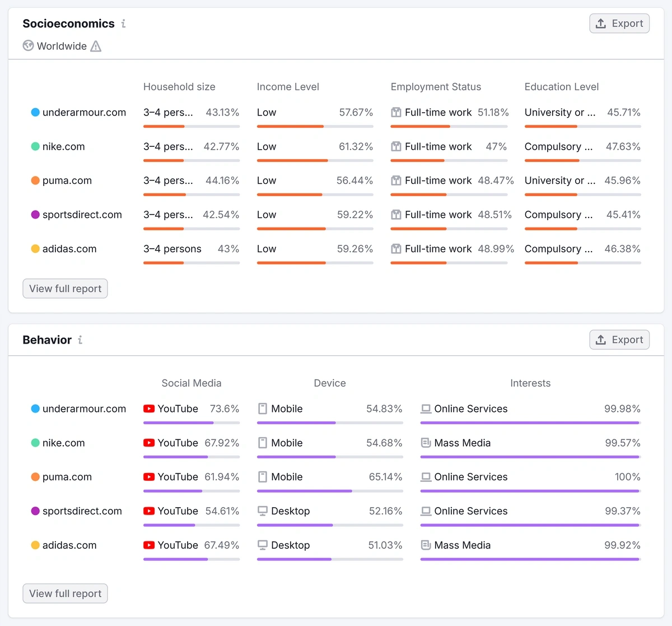Click the Socioeconomics info icon
This screenshot has width=672, height=626.
123,24
